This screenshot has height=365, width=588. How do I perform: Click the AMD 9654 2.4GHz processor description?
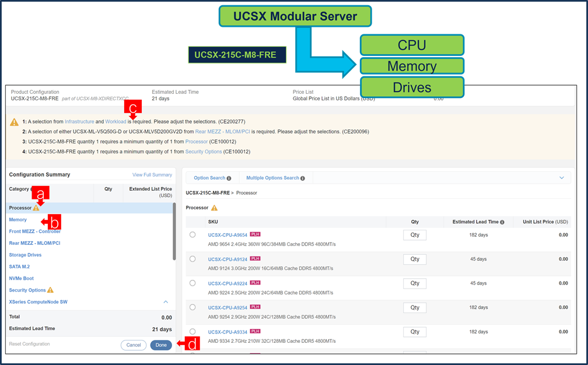pos(272,244)
